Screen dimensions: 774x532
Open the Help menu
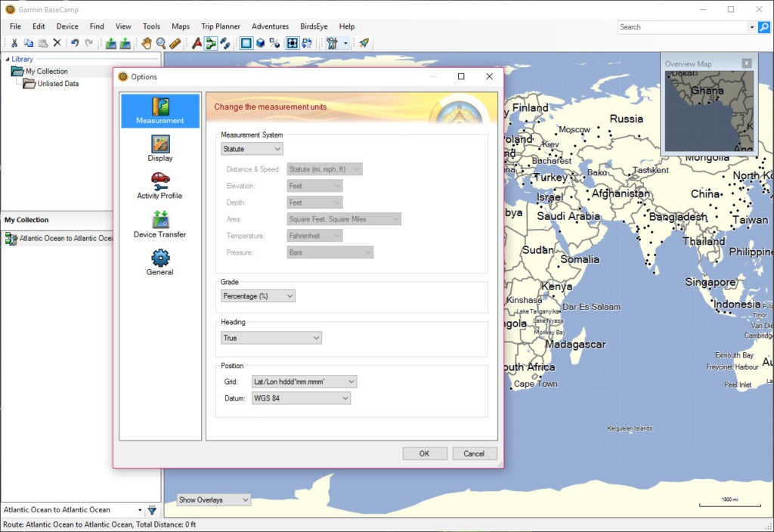tap(346, 26)
